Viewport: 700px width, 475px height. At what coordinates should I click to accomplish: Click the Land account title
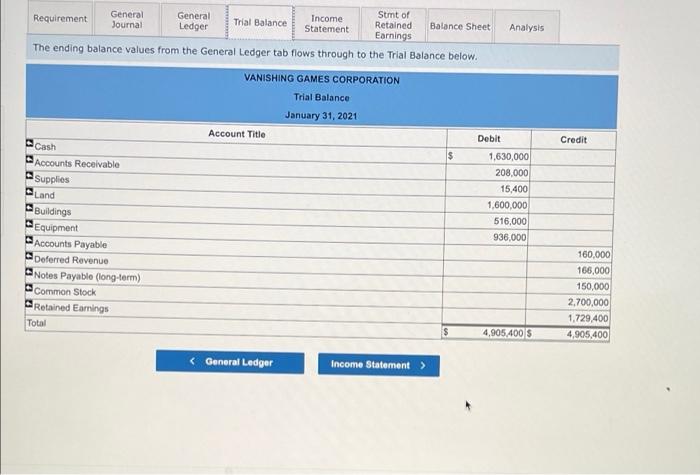(x=44, y=195)
